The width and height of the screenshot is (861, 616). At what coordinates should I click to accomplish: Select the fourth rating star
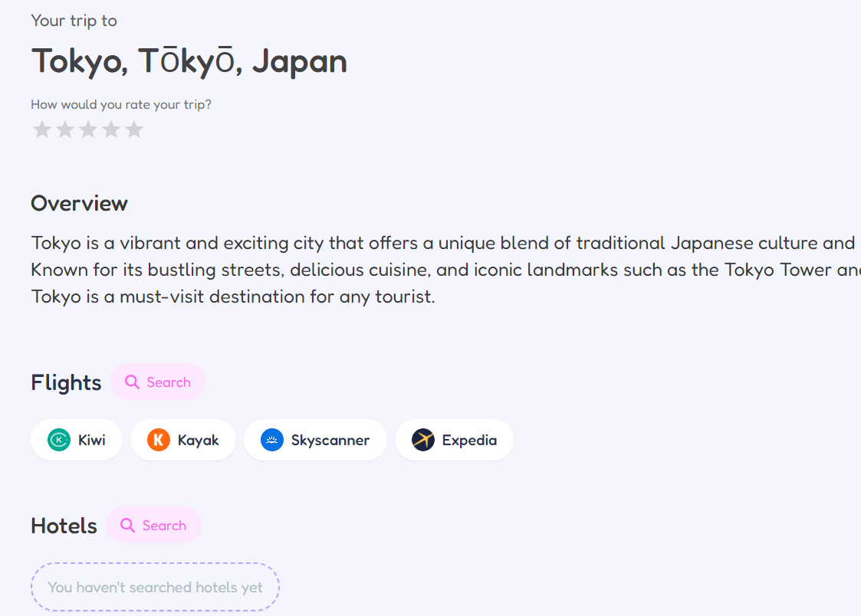coord(111,130)
